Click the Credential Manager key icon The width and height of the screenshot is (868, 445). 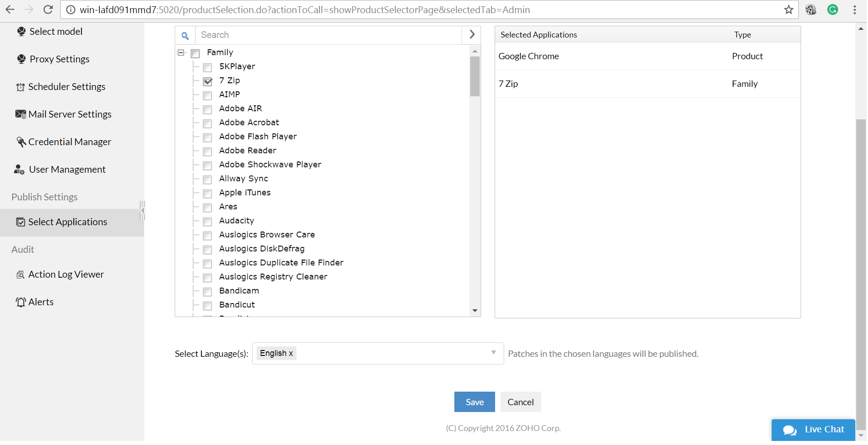tap(21, 142)
